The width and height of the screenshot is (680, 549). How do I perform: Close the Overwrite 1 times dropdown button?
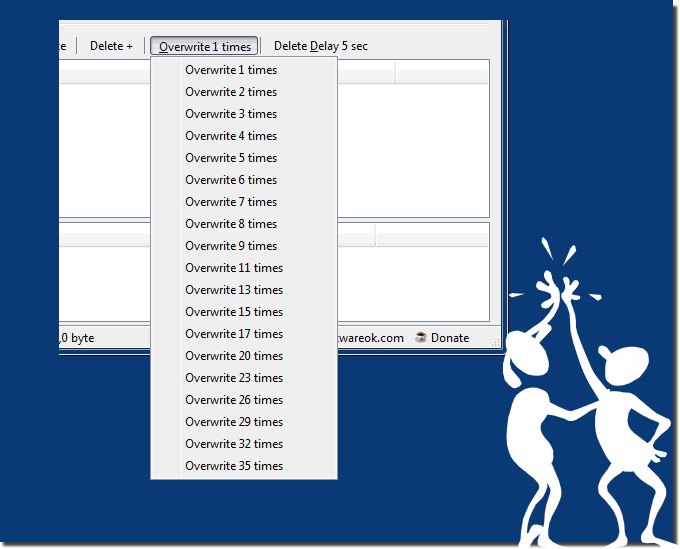pyautogui.click(x=204, y=46)
